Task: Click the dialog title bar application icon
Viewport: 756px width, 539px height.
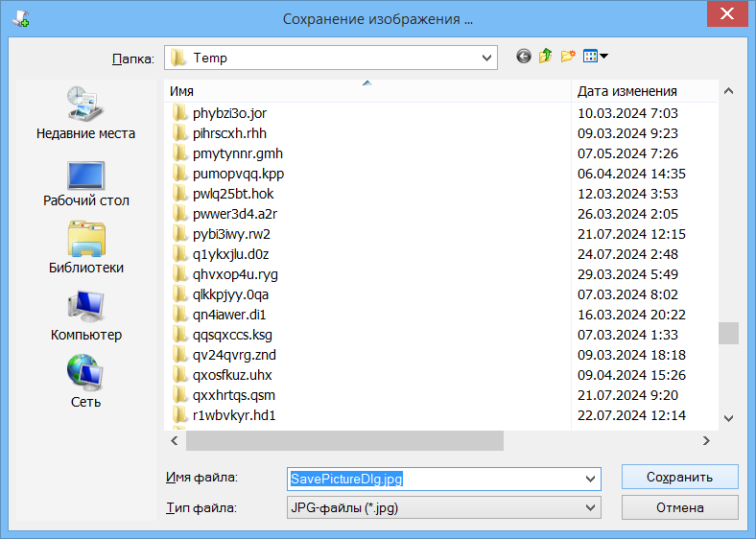Action: (21, 18)
